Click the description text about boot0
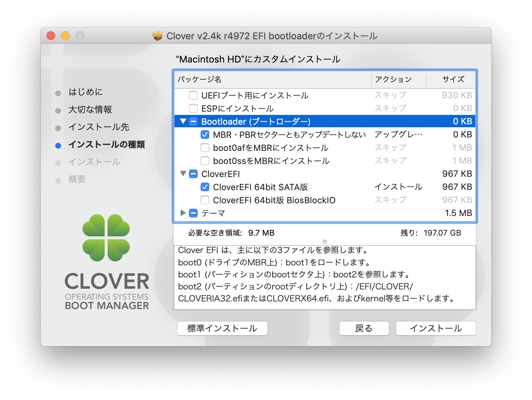The width and height of the screenshot is (532, 400). (274, 263)
